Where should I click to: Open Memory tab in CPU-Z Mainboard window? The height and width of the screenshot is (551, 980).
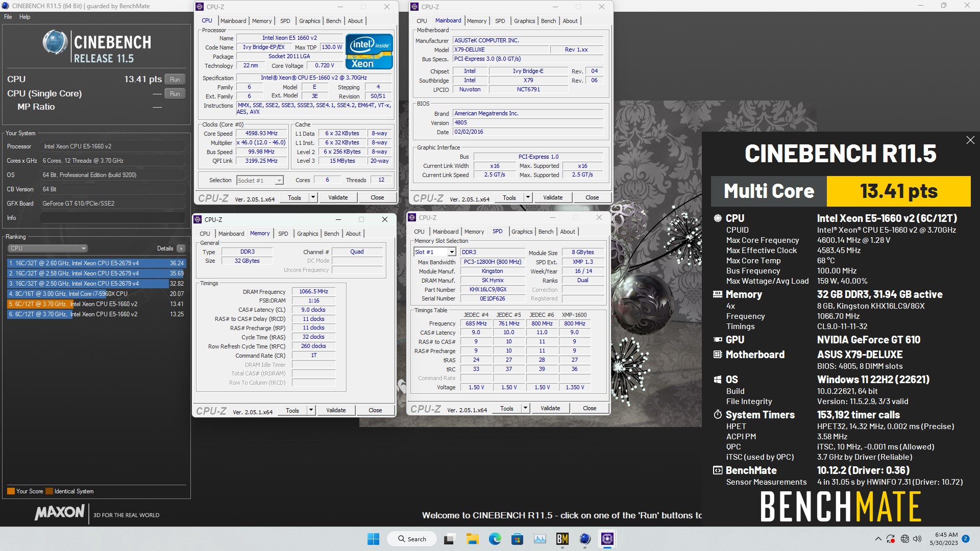(477, 21)
